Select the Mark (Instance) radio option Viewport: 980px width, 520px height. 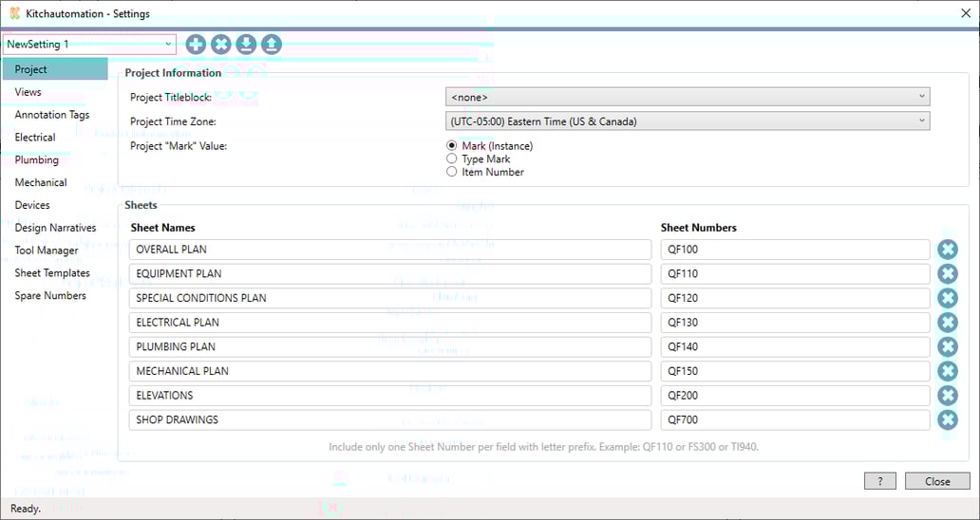[452, 146]
